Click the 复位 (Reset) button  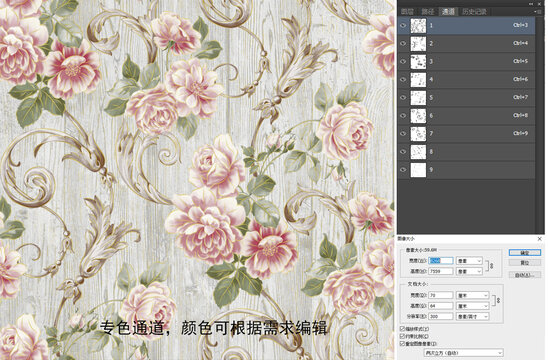(525, 262)
